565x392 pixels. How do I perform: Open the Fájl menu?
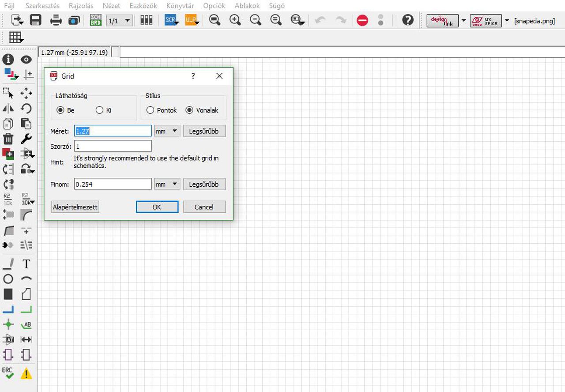[x=9, y=6]
